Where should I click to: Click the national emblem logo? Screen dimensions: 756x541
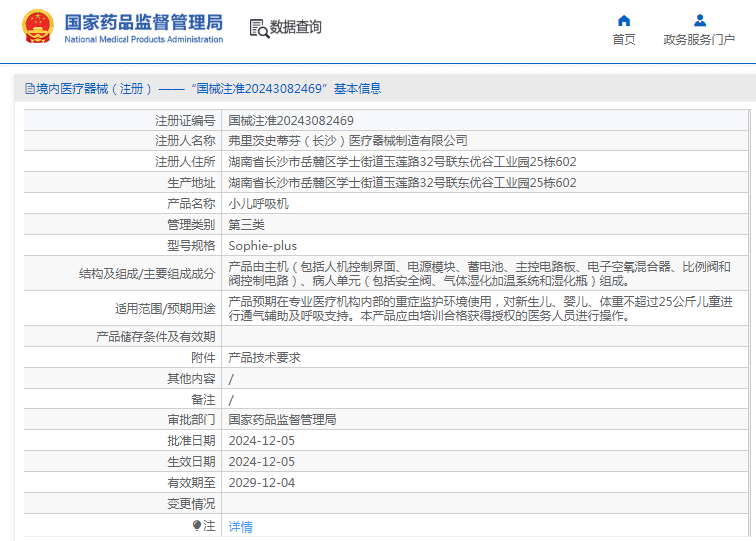[x=38, y=28]
